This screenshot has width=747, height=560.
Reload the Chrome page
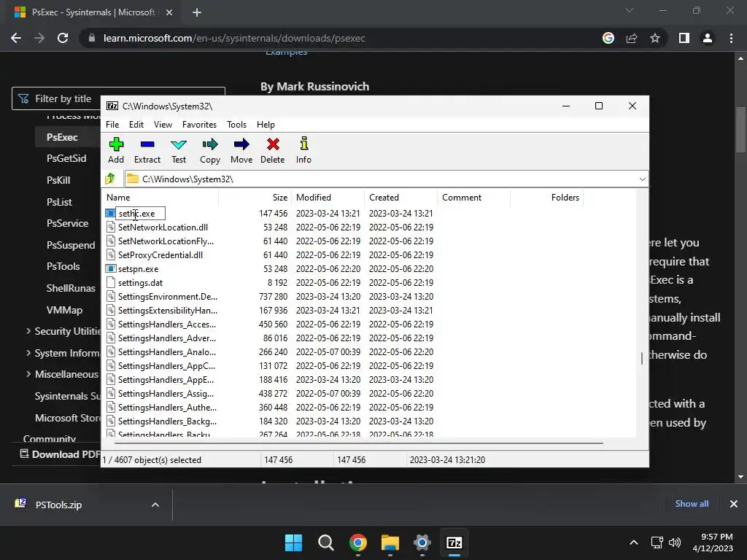[x=63, y=38]
